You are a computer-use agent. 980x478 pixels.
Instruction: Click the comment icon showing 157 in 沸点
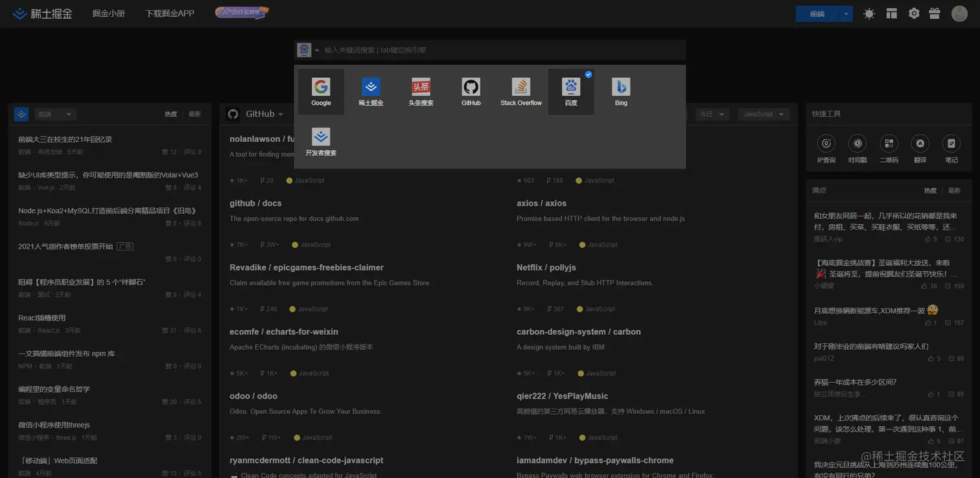948,323
